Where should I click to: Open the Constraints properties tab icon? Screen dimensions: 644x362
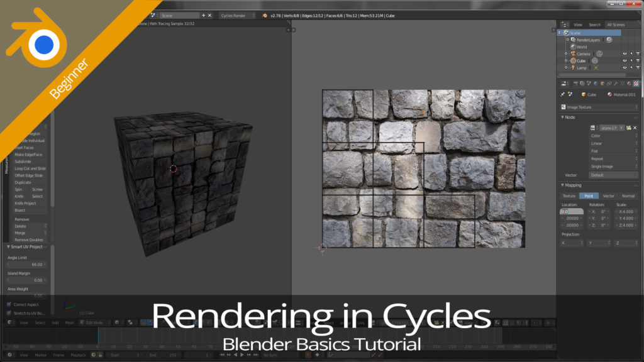pyautogui.click(x=609, y=84)
